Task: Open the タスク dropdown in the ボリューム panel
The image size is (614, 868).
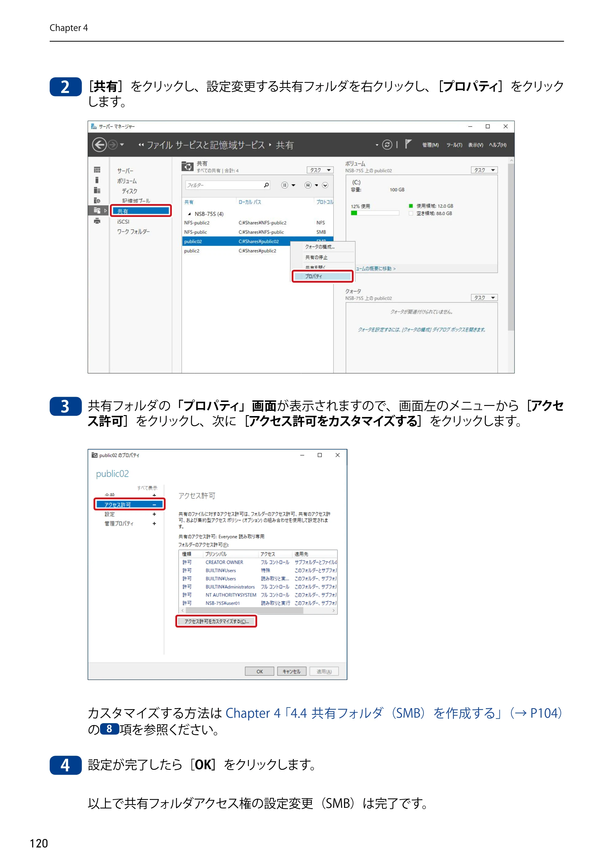Action: pyautogui.click(x=484, y=170)
